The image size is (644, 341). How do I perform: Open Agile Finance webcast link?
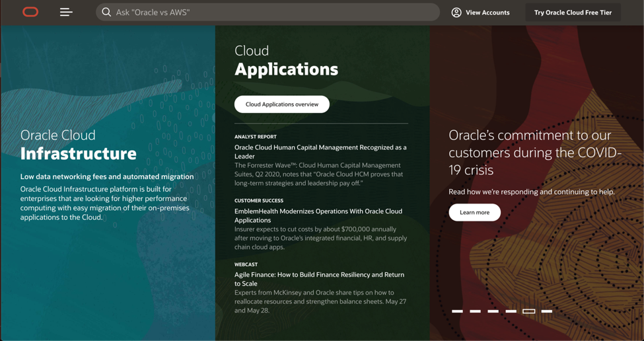(x=319, y=279)
